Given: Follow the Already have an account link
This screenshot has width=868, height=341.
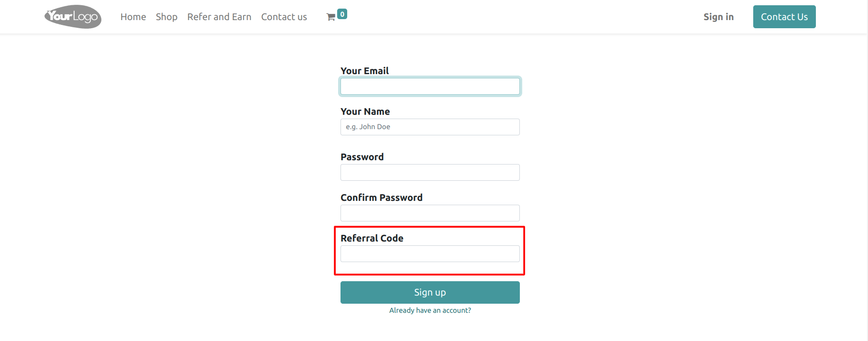Looking at the screenshot, I should click(x=430, y=310).
